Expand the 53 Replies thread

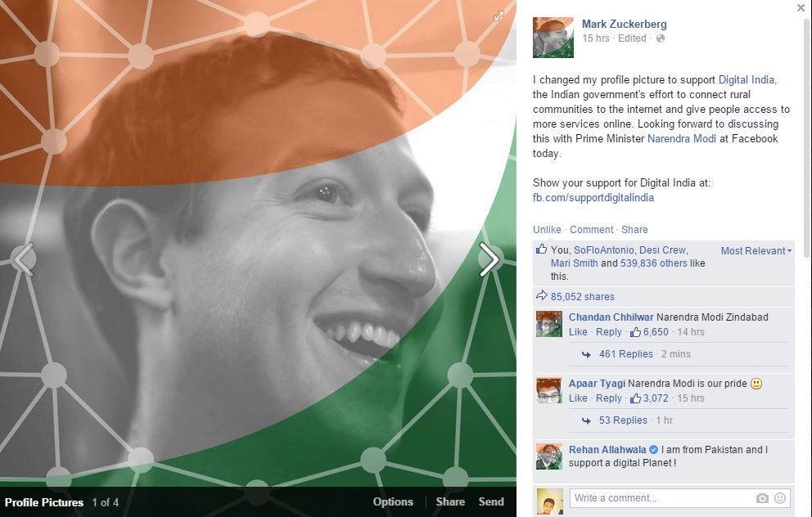click(x=623, y=420)
